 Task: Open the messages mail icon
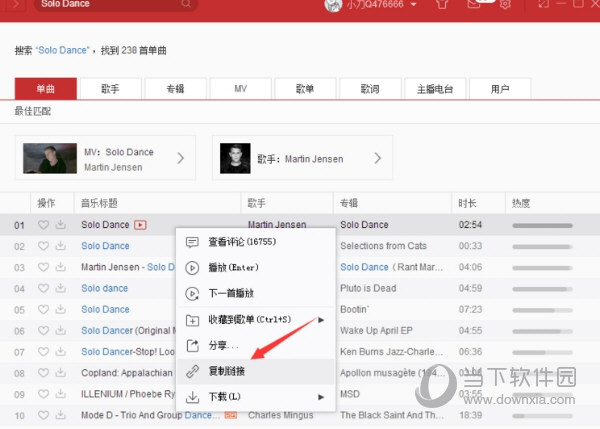474,4
